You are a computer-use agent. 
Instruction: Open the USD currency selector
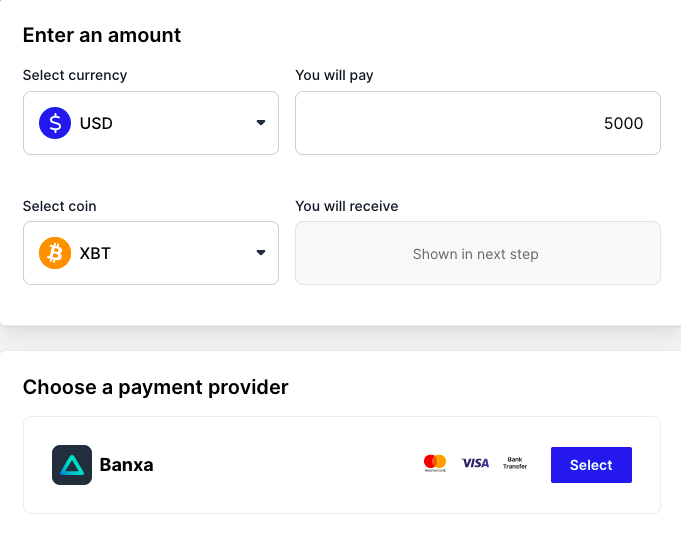coord(151,123)
